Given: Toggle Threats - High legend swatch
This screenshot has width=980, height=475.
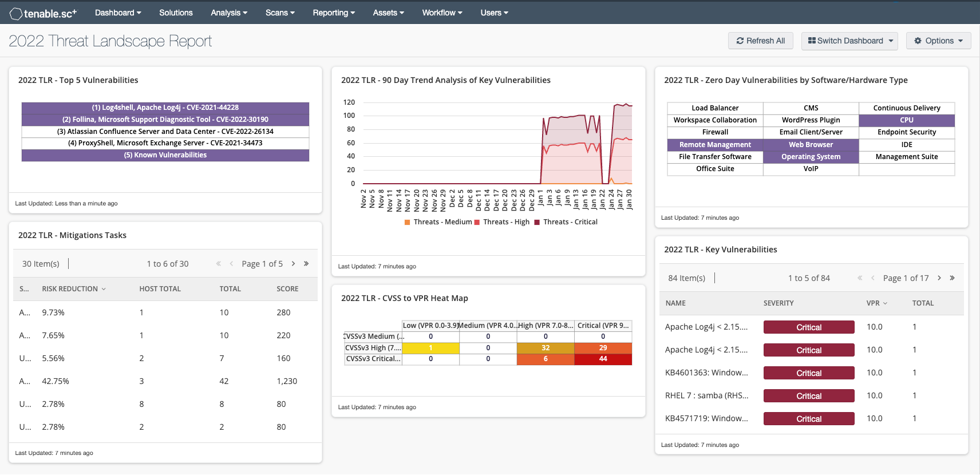Looking at the screenshot, I should tap(477, 222).
